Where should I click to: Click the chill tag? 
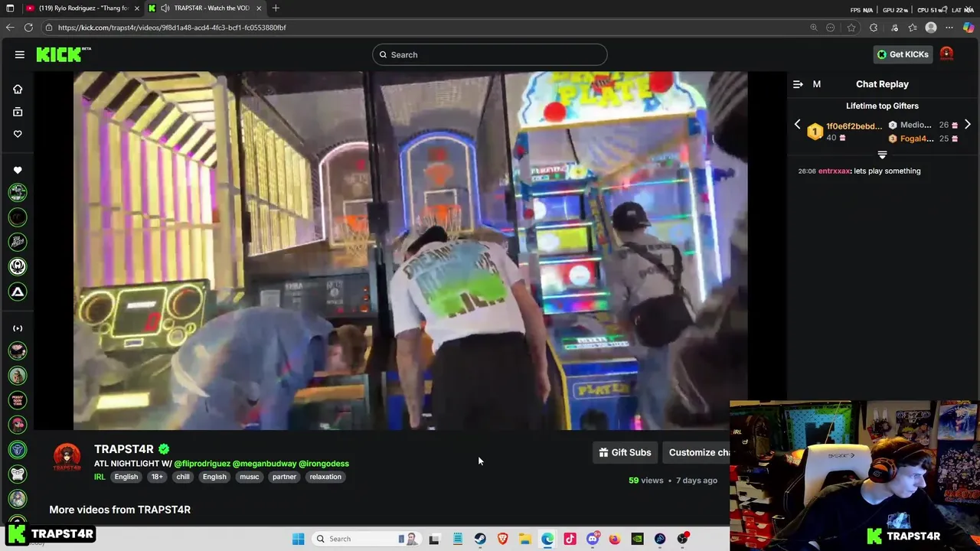(x=183, y=477)
